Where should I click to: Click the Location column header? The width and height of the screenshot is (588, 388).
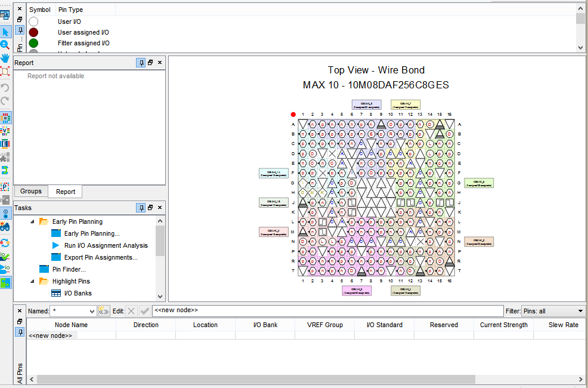coord(206,325)
